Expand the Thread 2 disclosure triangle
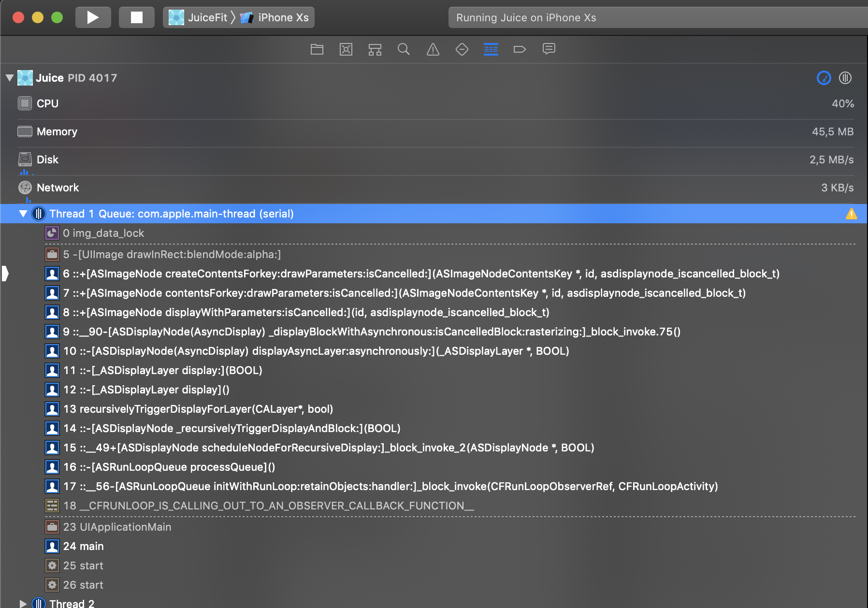Screen dimensions: 868x608 (x=23, y=603)
